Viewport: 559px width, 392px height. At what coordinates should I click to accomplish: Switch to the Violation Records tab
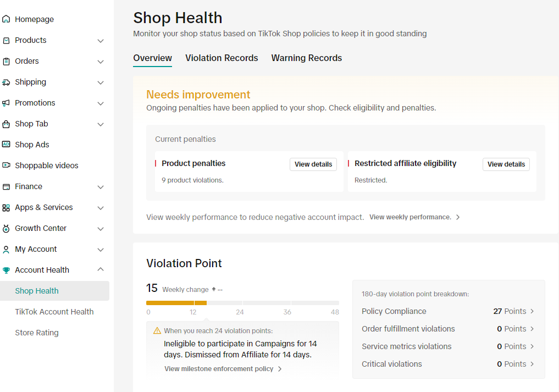222,58
